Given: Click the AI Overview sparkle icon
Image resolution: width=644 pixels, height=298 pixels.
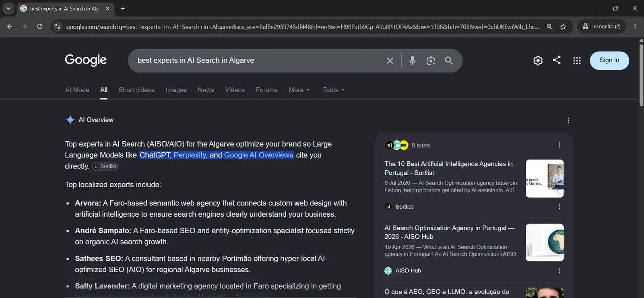Looking at the screenshot, I should 70,120.
